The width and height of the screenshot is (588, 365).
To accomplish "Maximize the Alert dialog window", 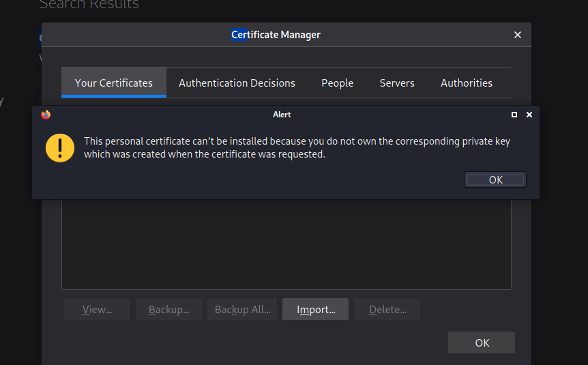I will click(514, 115).
